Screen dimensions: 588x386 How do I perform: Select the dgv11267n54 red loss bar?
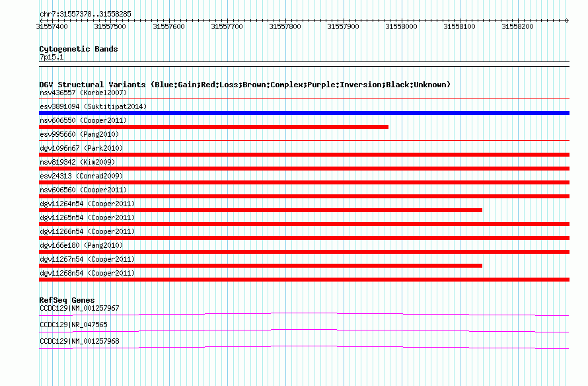click(260, 266)
